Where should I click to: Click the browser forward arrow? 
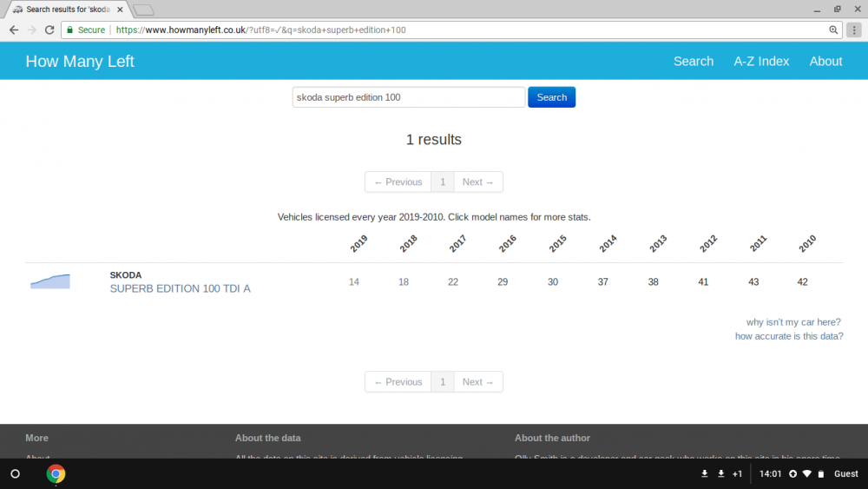tap(31, 30)
